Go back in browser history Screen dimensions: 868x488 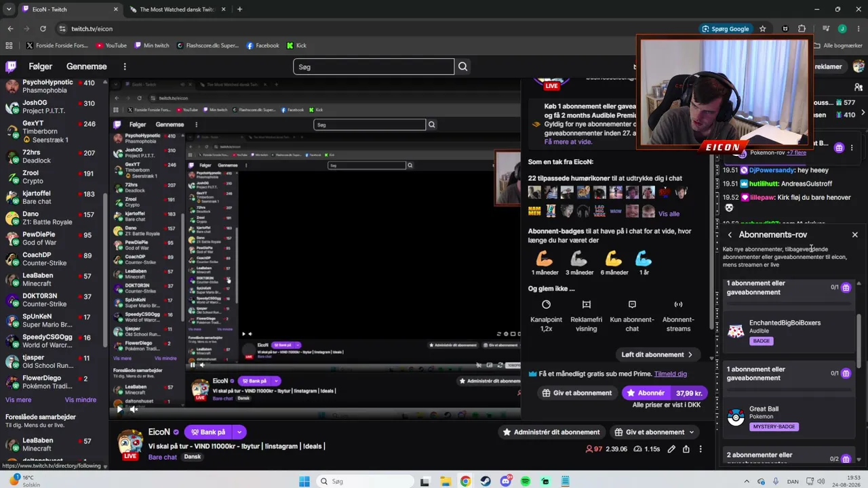coord(10,28)
